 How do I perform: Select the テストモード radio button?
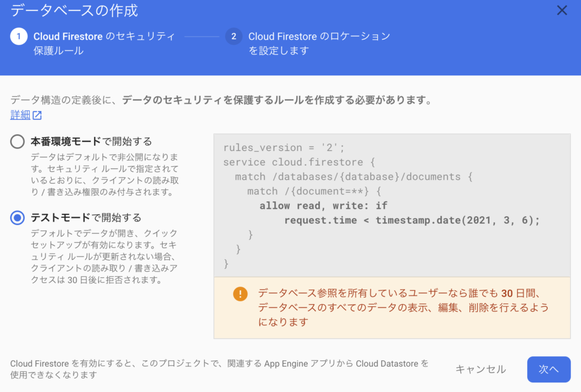pos(18,218)
